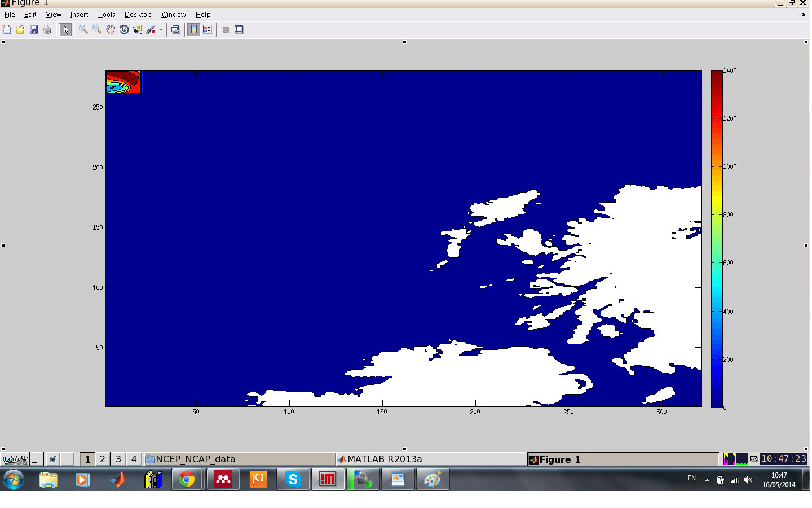The width and height of the screenshot is (812, 508).
Task: Select the Zoom In tool
Action: [x=83, y=30]
